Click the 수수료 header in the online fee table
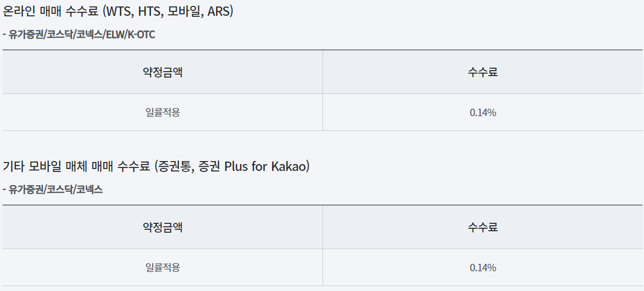Viewport: 644px width, 291px height. 483,72
